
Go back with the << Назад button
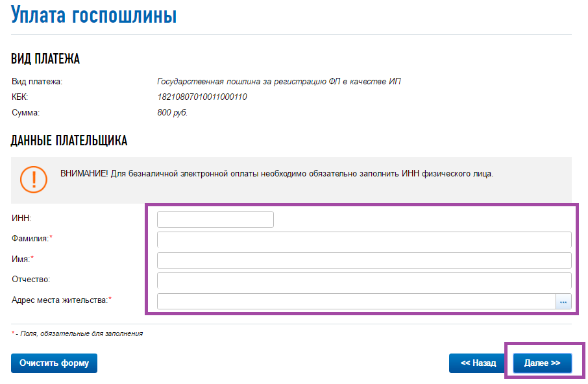click(x=478, y=363)
